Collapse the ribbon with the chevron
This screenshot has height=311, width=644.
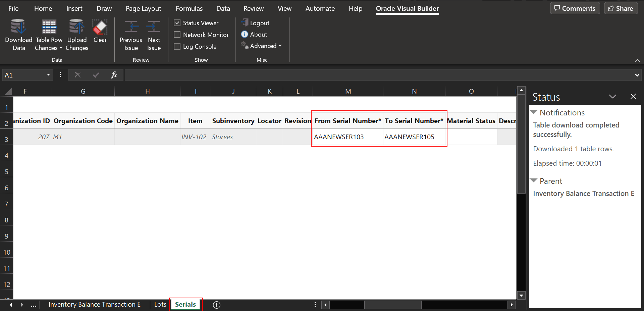tap(637, 60)
